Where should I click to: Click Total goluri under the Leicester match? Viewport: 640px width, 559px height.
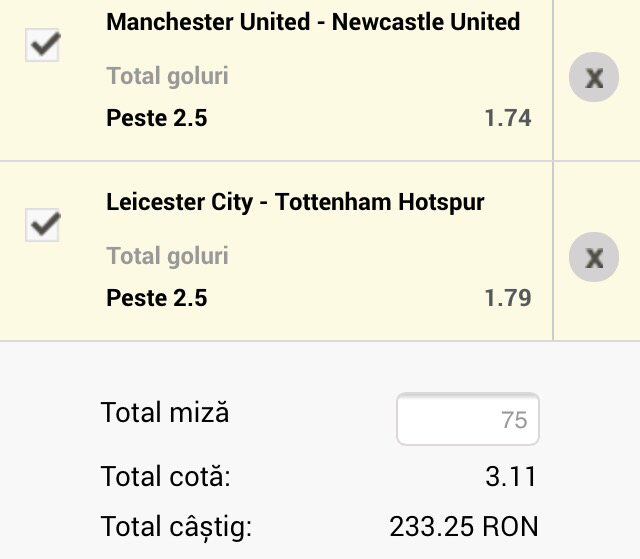pos(167,256)
